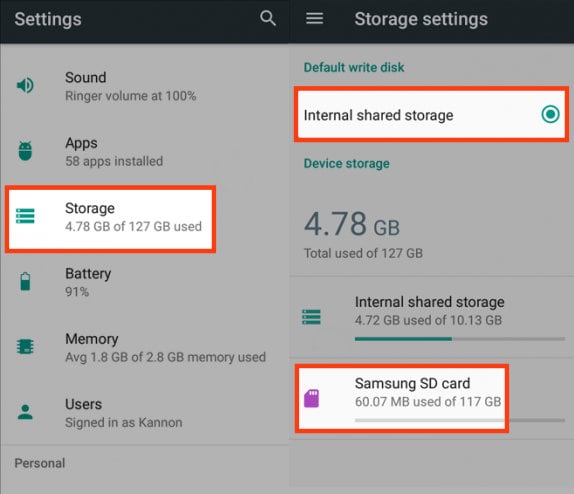
Task: Tap the search magnifier icon in Settings
Action: click(268, 18)
